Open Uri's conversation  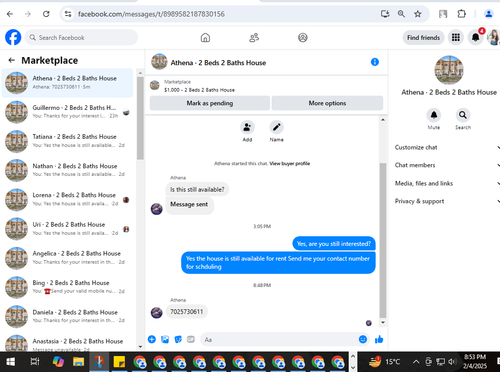point(68,229)
